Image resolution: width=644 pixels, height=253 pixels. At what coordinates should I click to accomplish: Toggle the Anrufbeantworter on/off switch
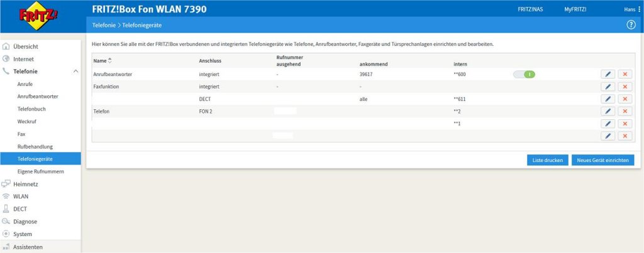(x=524, y=74)
